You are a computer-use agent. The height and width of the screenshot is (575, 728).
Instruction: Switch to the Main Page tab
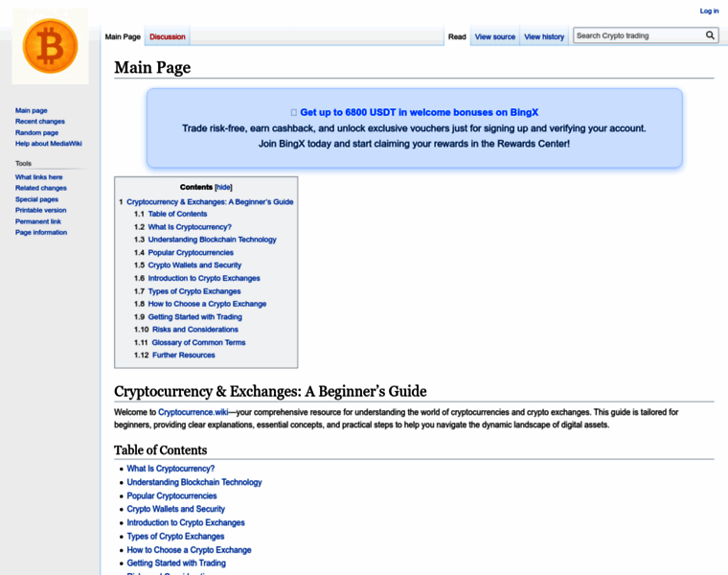(x=123, y=36)
